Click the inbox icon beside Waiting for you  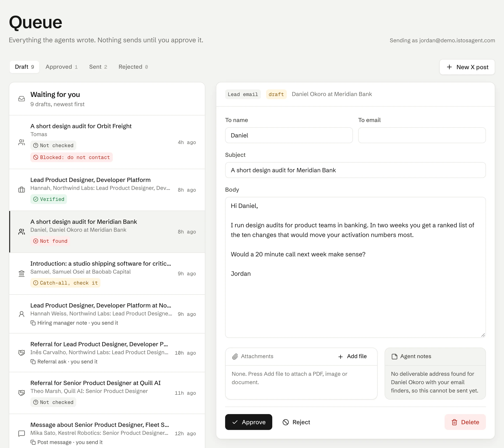pos(22,99)
